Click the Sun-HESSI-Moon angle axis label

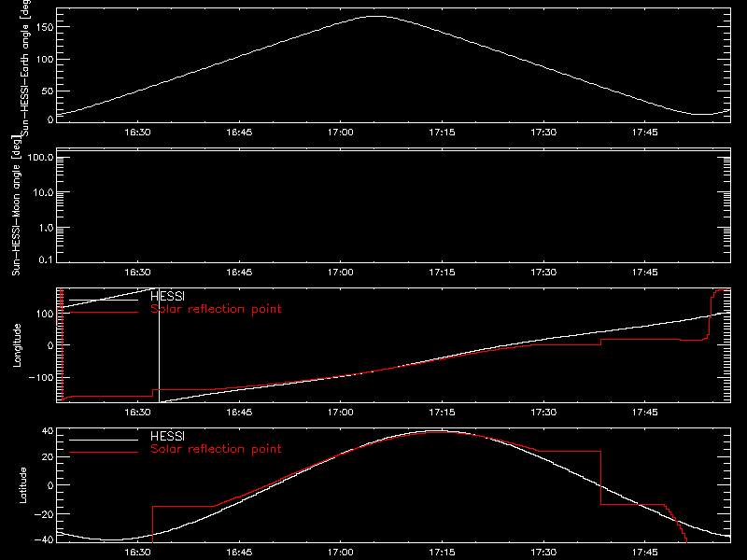click(x=16, y=205)
